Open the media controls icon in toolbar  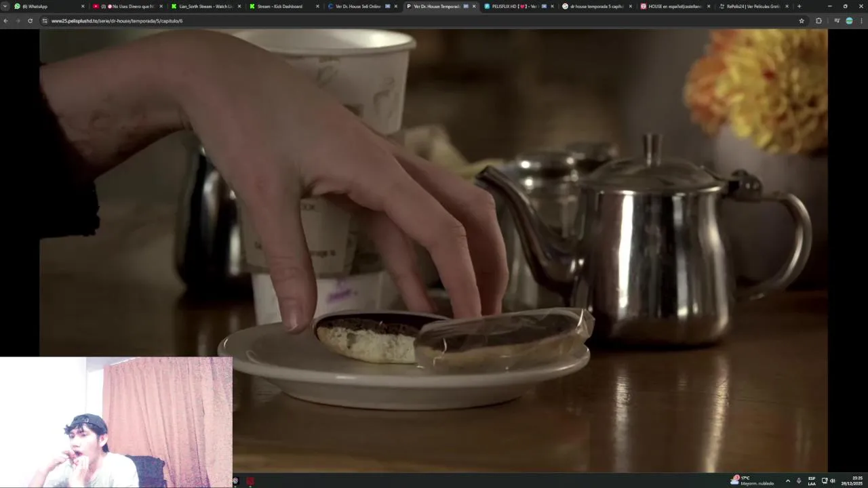837,20
